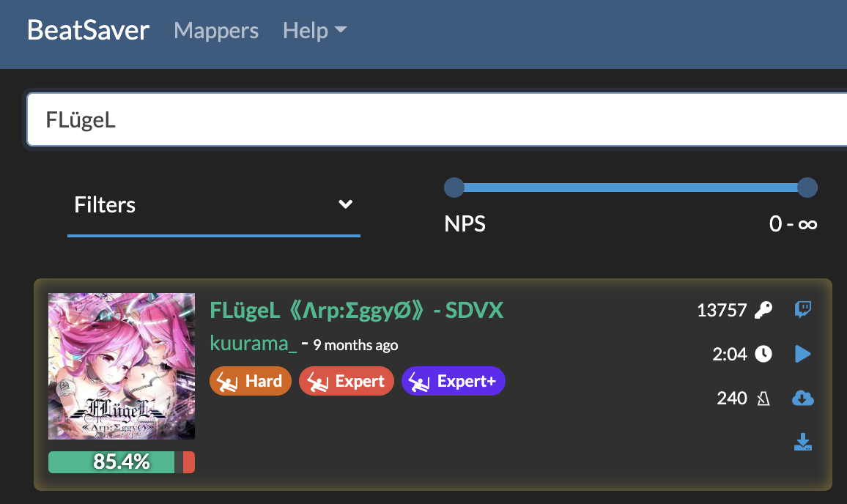Click the clock icon beside the duration

pos(762,354)
